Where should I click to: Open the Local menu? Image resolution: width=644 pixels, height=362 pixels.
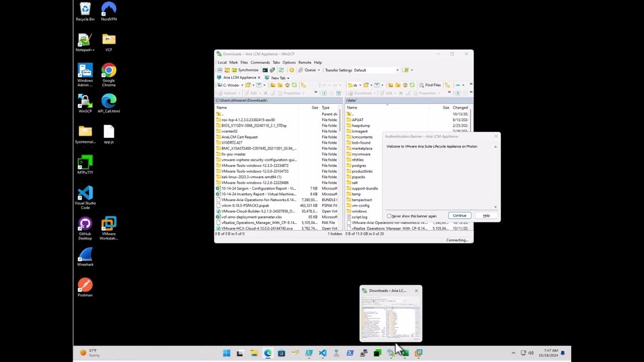pyautogui.click(x=222, y=62)
